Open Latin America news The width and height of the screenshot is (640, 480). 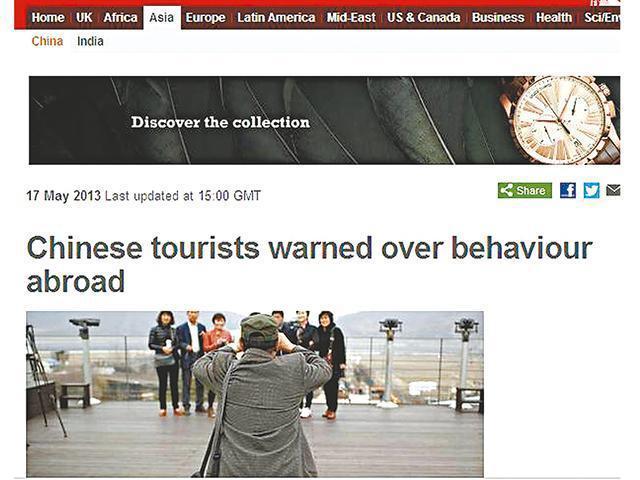coord(276,18)
